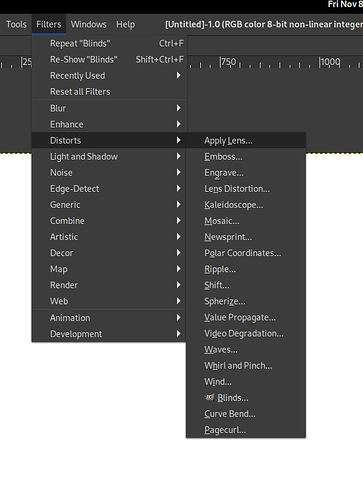
Task: Choose Re-Show "Blinds" entry
Action: (x=109, y=59)
